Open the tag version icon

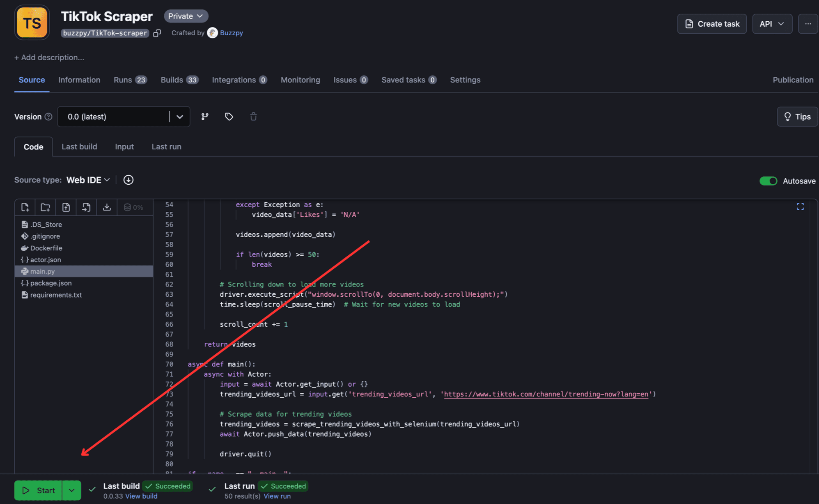[229, 117]
